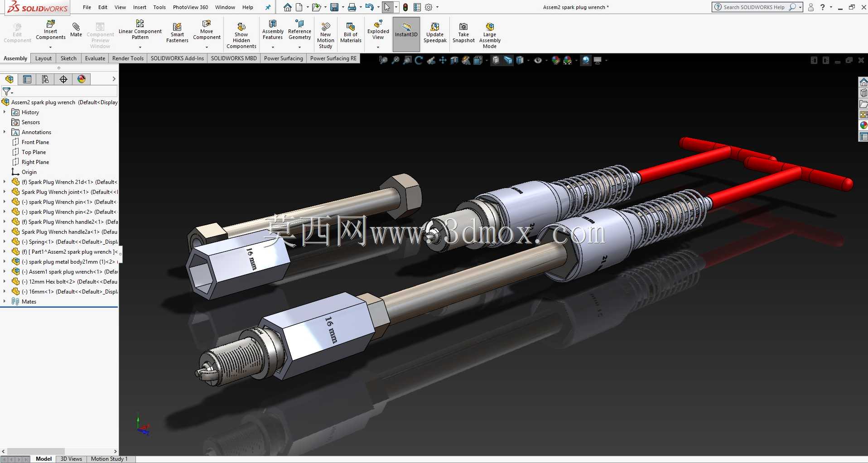Open dropdown arrow next to Save
868x463 pixels.
(342, 7)
